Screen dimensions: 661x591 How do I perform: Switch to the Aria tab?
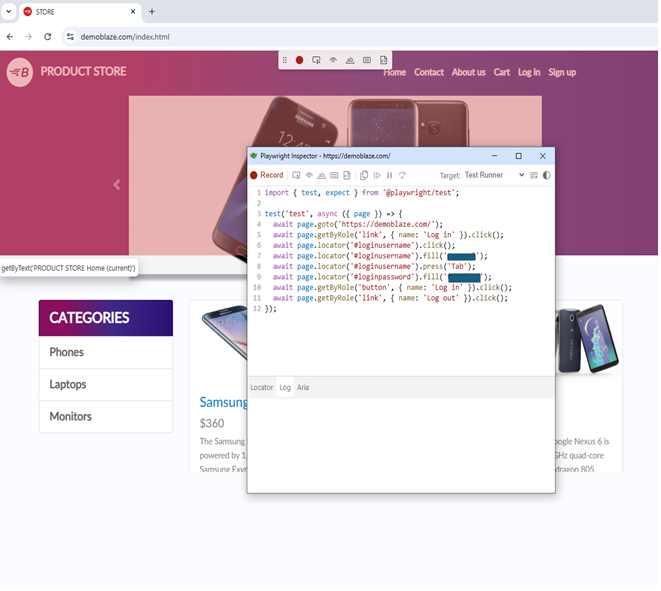[x=303, y=387]
